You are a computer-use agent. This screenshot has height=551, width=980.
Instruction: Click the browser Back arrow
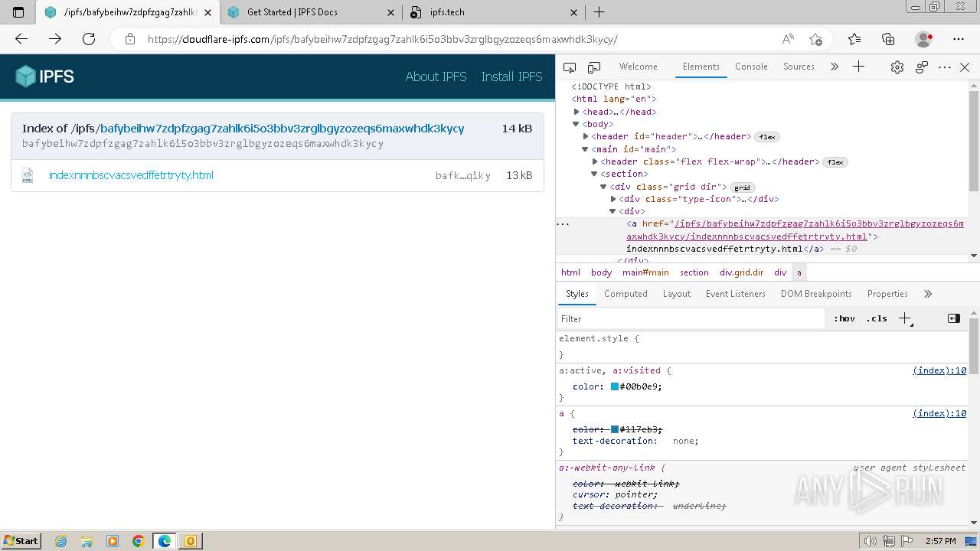(x=21, y=39)
